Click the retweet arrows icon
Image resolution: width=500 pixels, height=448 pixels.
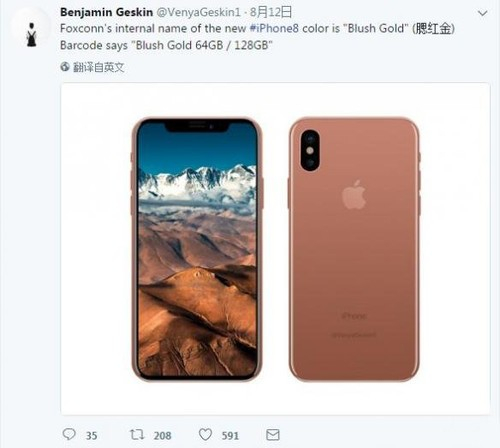137,434
